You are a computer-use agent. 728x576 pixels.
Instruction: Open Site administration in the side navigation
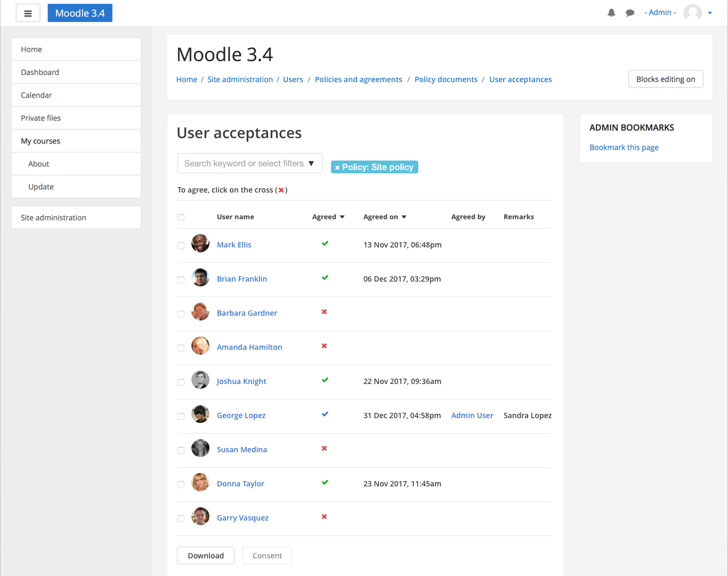coord(76,218)
